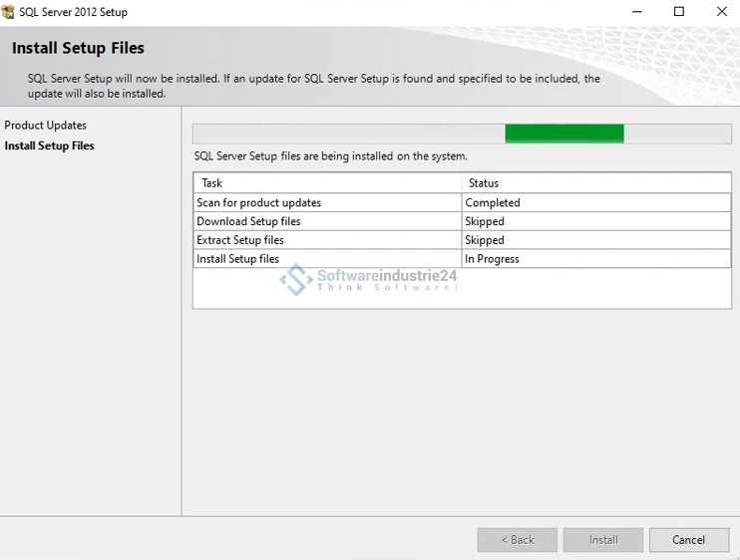The height and width of the screenshot is (560, 740).
Task: Close the SQL Server 2012 Setup window
Action: [721, 12]
